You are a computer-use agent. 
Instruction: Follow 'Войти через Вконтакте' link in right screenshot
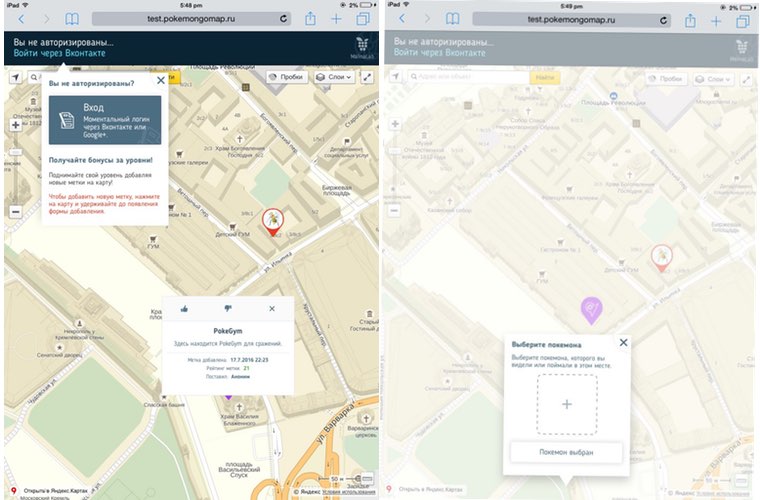[440, 53]
